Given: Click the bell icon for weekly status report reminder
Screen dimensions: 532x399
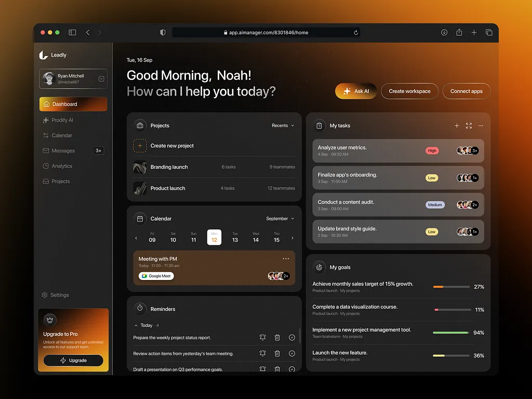Looking at the screenshot, I should (262, 338).
